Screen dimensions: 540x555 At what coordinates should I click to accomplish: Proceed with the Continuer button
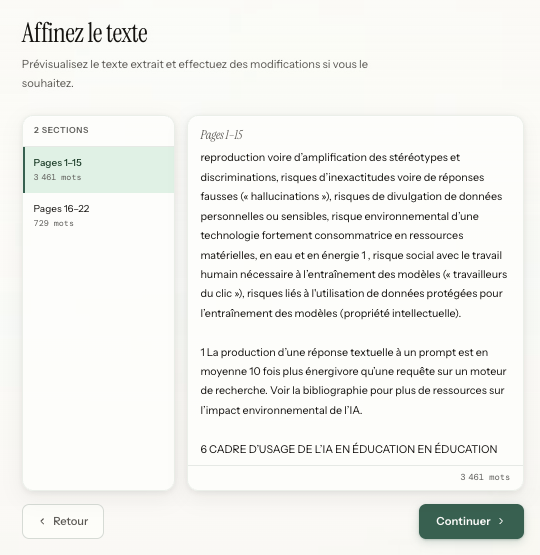(471, 521)
